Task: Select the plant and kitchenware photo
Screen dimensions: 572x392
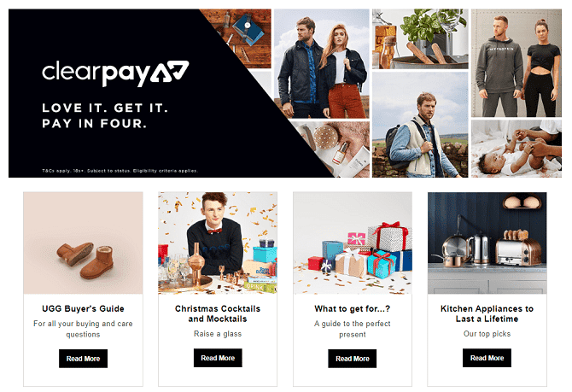Action: (420, 39)
